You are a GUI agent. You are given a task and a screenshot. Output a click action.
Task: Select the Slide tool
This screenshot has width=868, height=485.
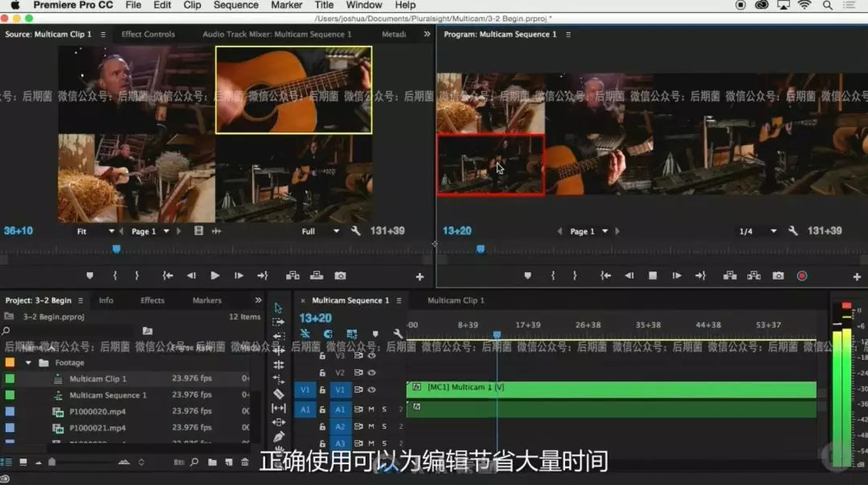click(x=278, y=422)
